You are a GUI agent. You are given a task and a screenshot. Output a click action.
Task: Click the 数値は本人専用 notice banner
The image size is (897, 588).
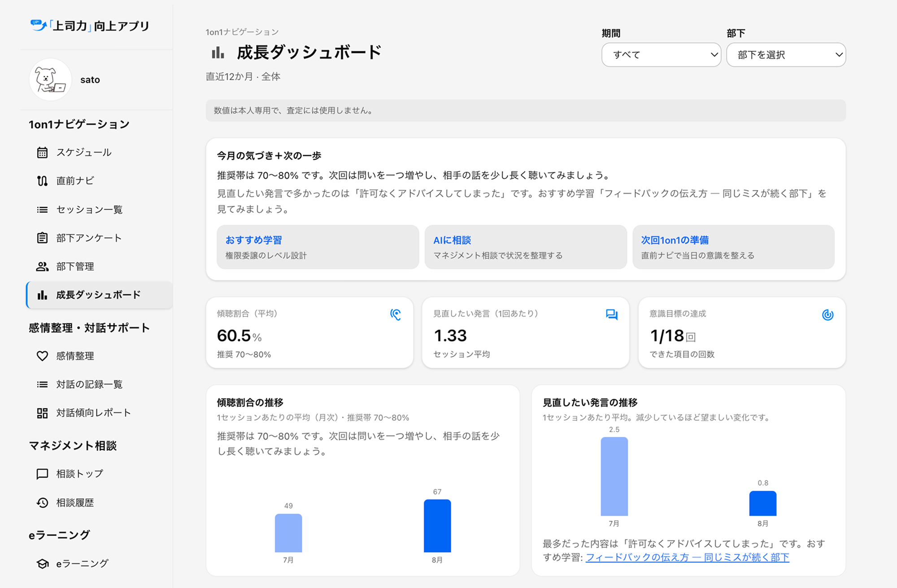[526, 110]
